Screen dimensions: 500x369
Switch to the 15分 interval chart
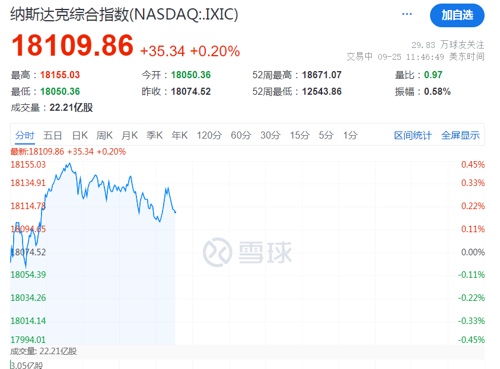[x=300, y=135]
